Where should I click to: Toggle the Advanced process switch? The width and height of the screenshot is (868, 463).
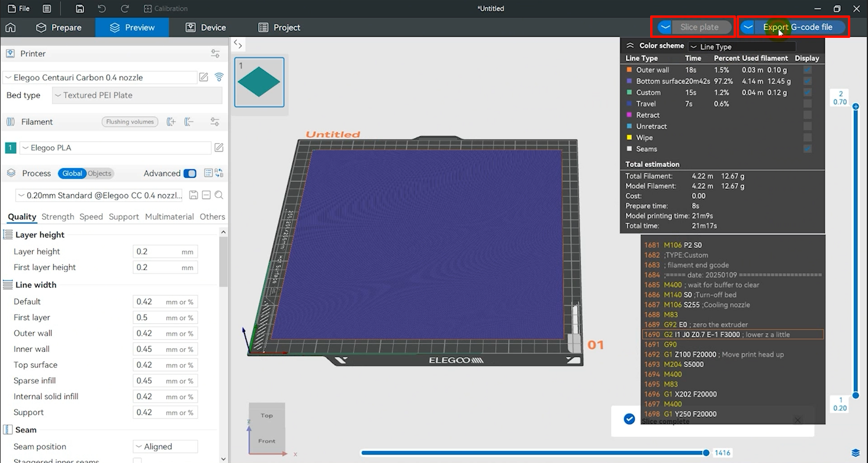(x=190, y=173)
